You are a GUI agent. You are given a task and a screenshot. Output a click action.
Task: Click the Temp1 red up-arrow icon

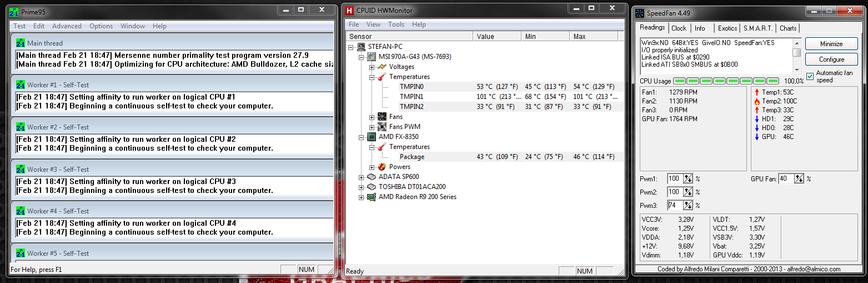tap(757, 92)
